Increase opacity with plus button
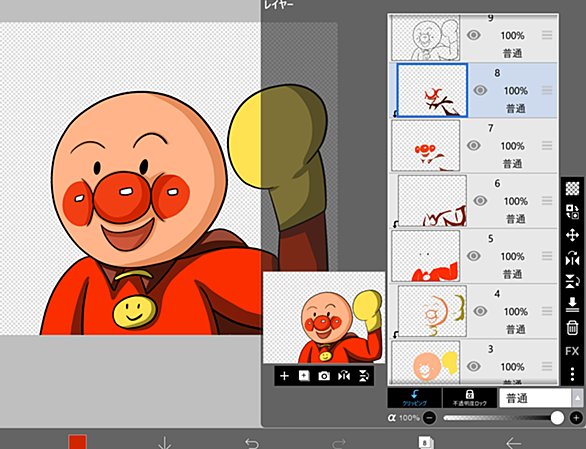 pos(576,418)
